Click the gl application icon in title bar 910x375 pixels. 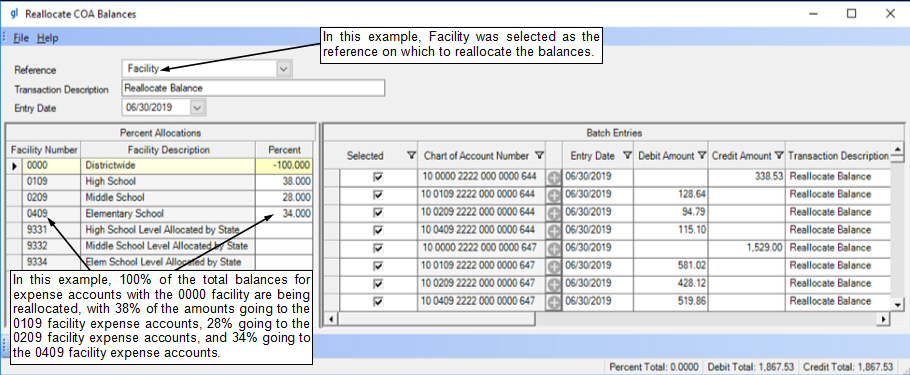[15, 13]
